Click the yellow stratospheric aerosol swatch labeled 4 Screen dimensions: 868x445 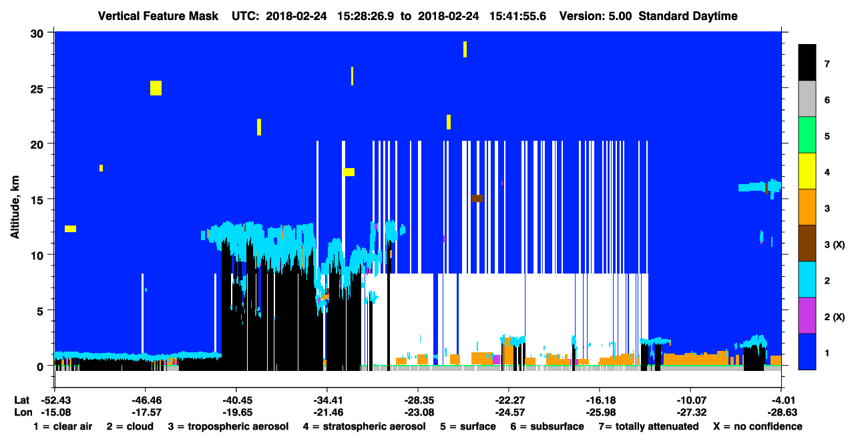coord(807,171)
